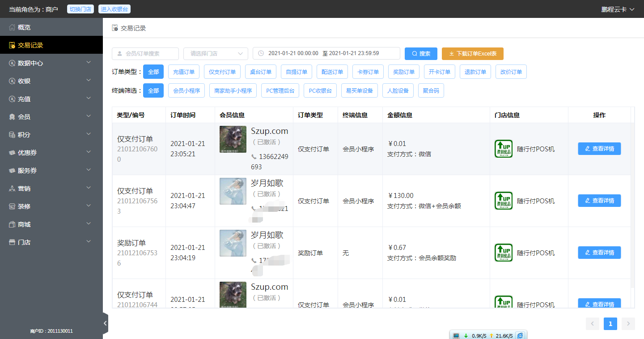
Task: Select 退款订单 order type filter
Action: click(475, 72)
